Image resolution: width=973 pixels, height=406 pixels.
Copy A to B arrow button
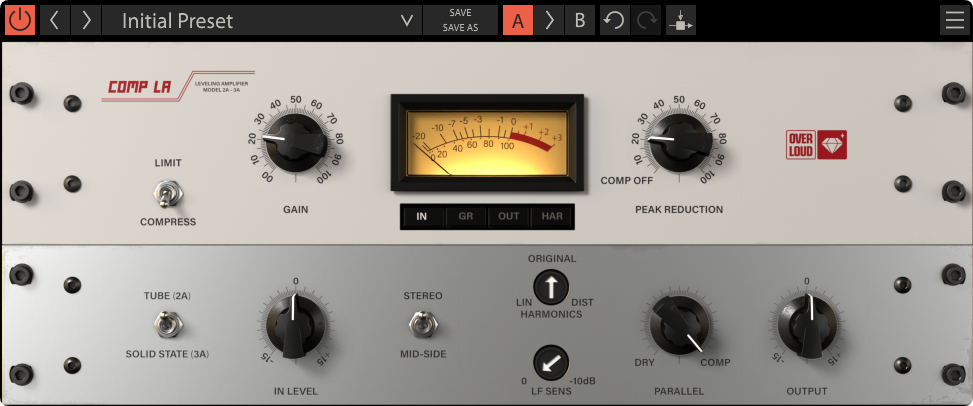[548, 20]
